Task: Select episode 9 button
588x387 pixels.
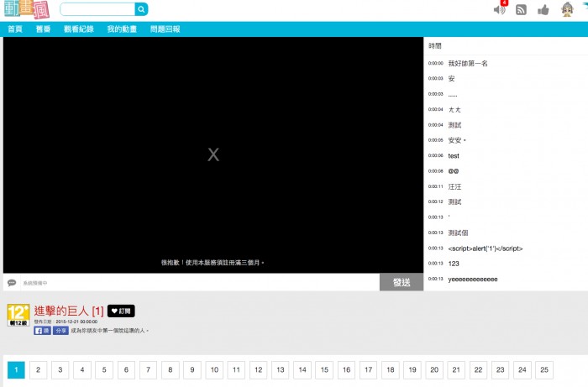Action: click(192, 370)
